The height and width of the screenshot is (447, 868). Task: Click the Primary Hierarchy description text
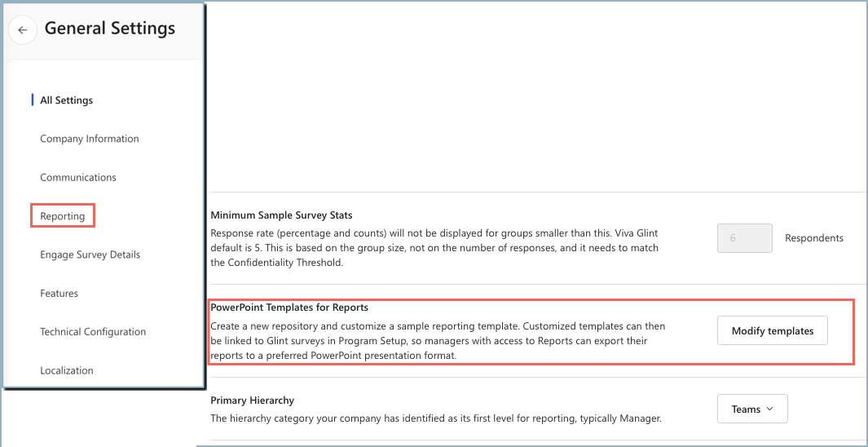tap(436, 418)
